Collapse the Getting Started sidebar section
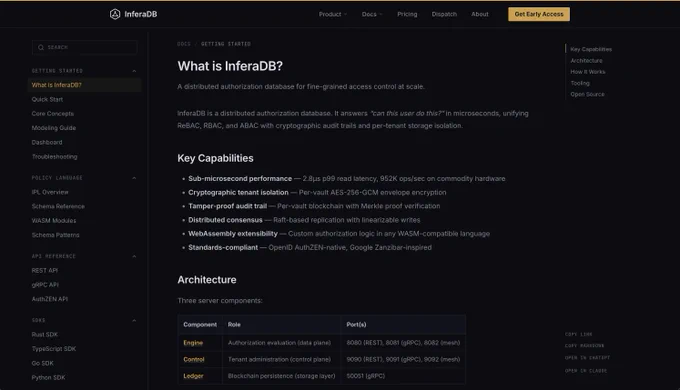Viewport: 680px width, 390px height. click(x=134, y=71)
